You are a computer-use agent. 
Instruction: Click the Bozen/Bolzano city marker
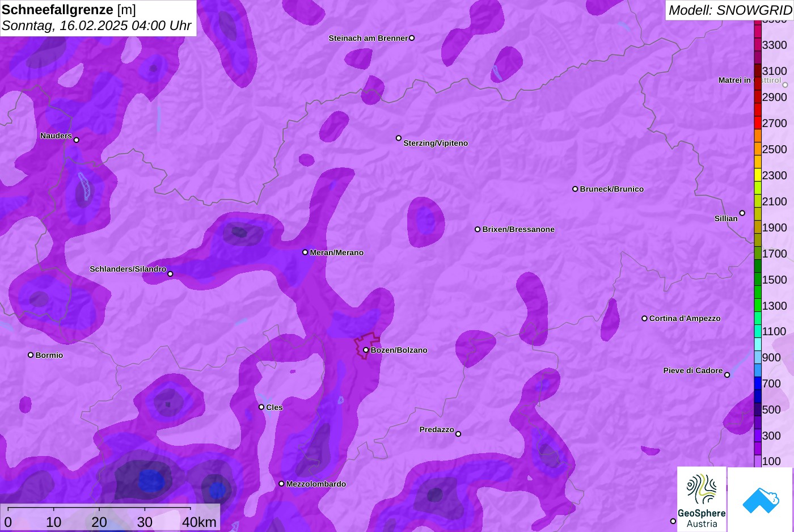coord(366,350)
